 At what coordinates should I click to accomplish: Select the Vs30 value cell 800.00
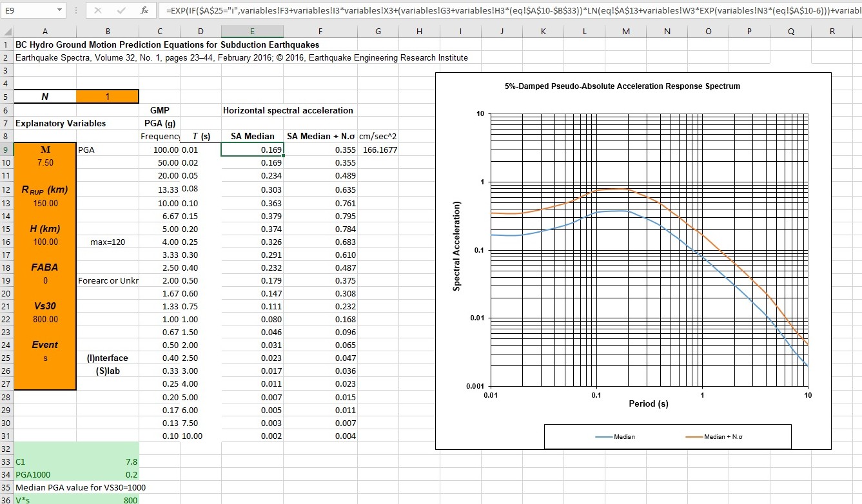(x=45, y=319)
